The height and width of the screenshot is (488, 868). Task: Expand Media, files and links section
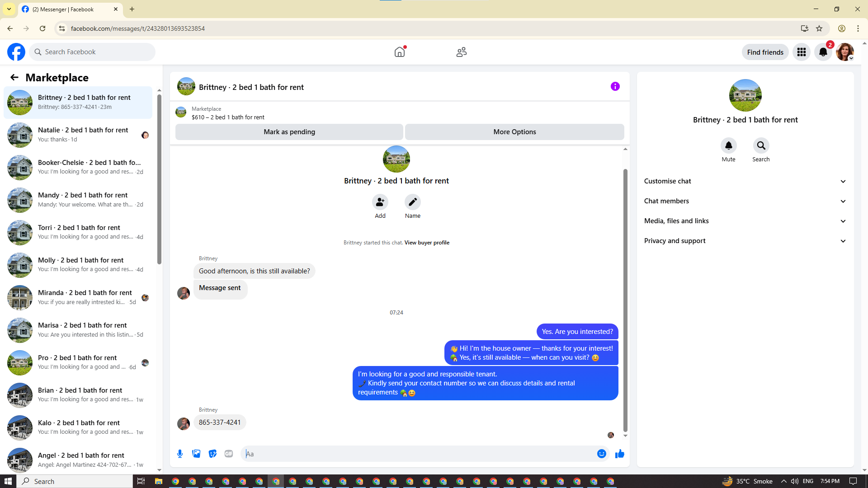pos(745,221)
